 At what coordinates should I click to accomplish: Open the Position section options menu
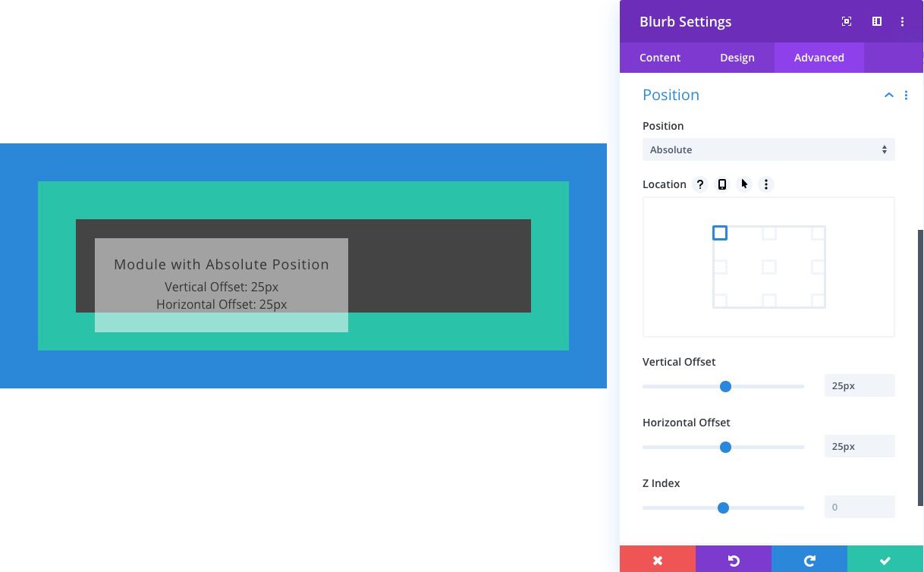(x=906, y=95)
